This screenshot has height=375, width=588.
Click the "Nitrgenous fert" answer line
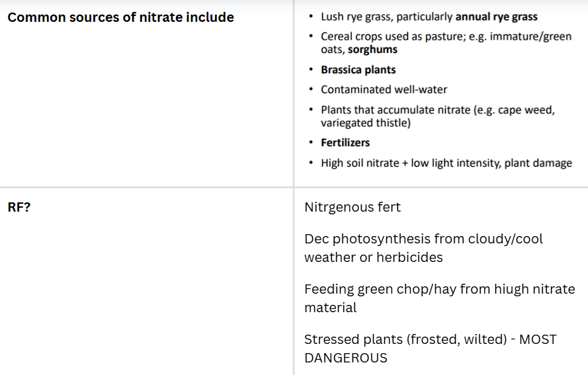pyautogui.click(x=353, y=207)
